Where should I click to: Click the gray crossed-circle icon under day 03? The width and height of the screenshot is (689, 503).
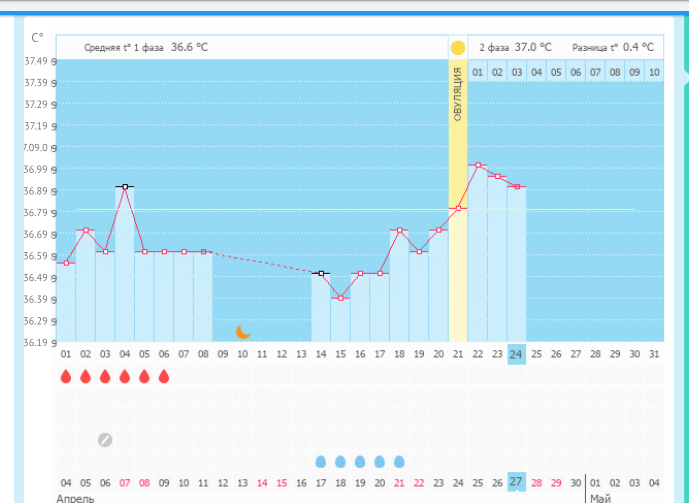pyautogui.click(x=105, y=439)
